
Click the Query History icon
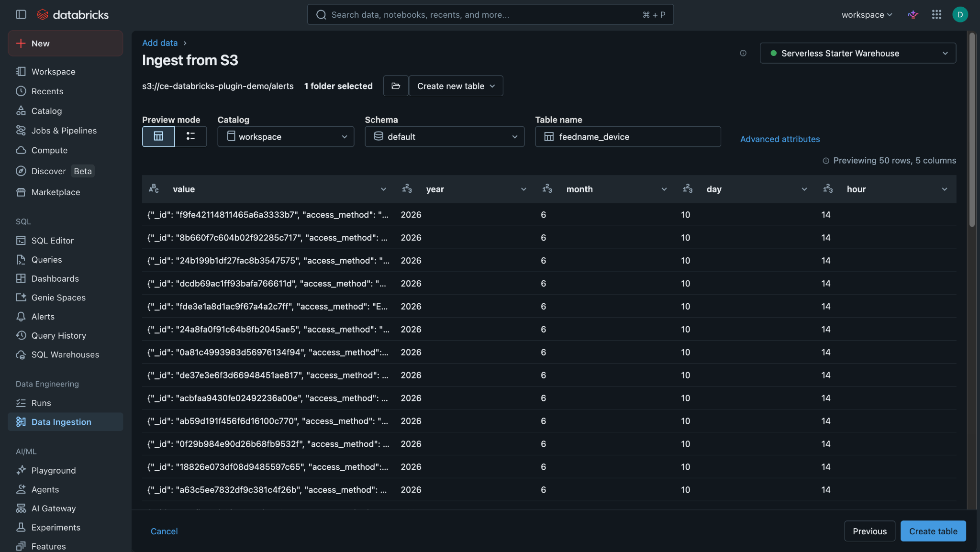pyautogui.click(x=21, y=335)
